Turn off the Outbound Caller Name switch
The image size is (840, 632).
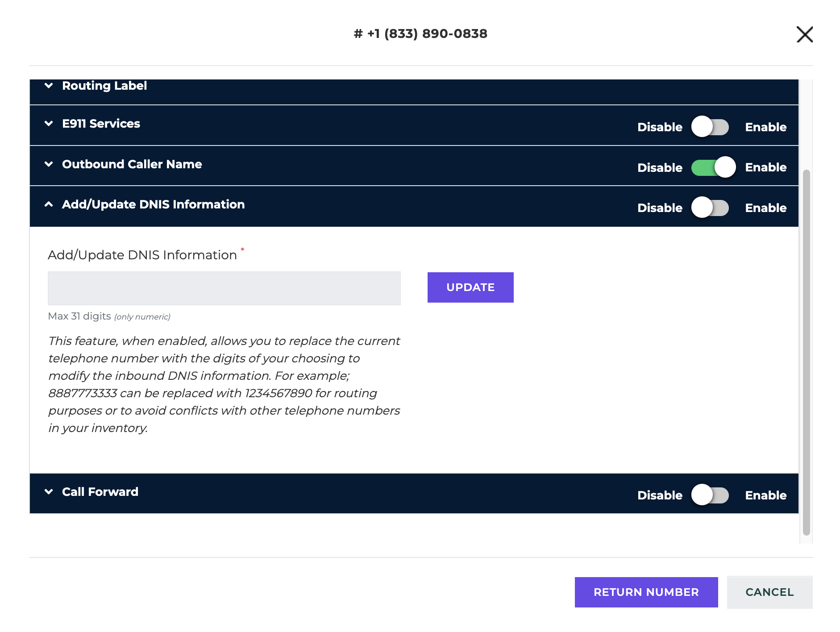tap(713, 167)
